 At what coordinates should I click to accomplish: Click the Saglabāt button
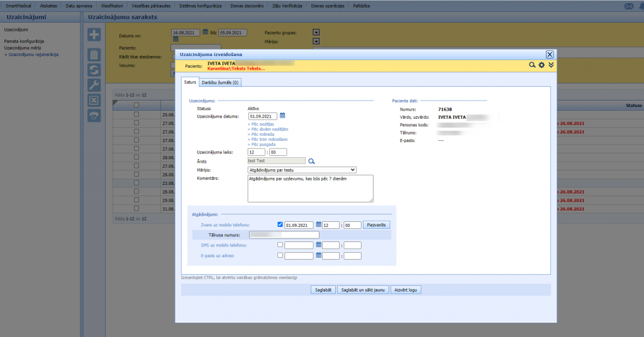(323, 290)
